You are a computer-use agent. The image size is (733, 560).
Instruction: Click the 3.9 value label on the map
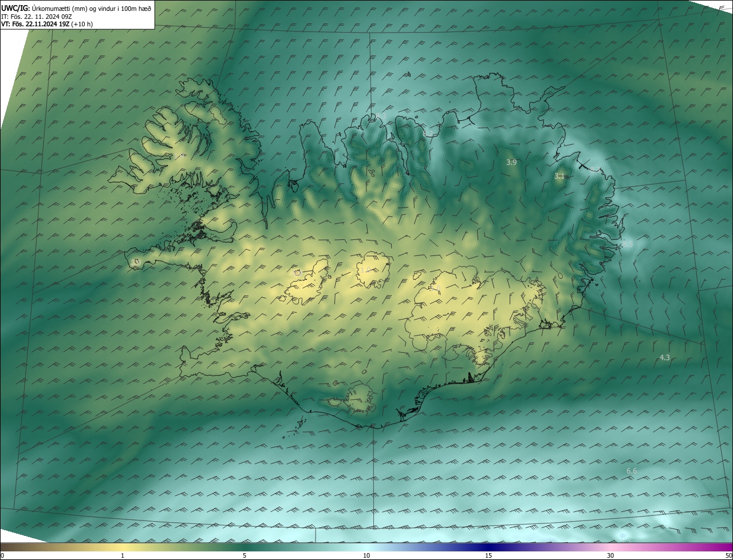point(511,163)
